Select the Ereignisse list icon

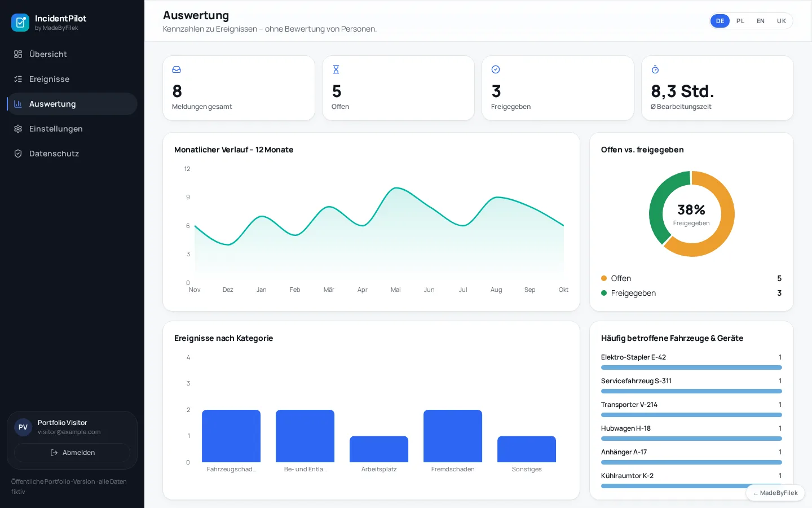pos(18,79)
